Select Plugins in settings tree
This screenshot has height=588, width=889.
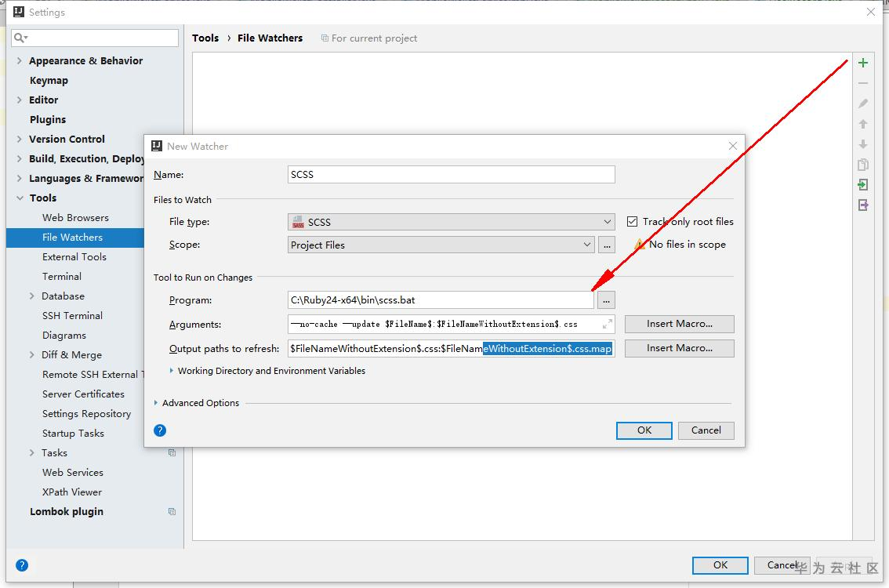point(48,120)
